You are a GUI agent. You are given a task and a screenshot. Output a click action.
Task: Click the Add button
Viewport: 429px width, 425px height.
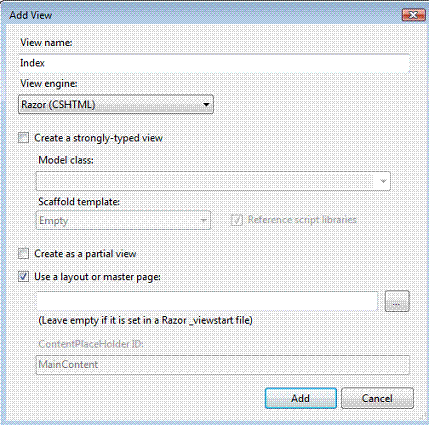tap(301, 398)
